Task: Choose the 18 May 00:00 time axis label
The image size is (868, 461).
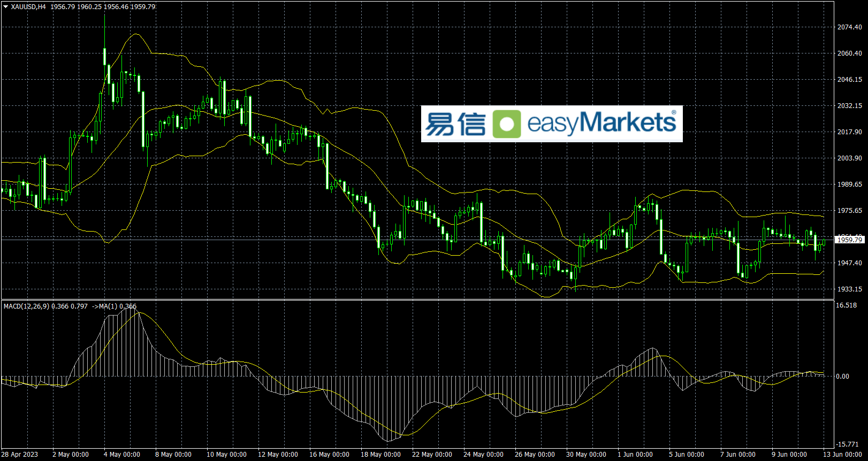Action: (381, 455)
